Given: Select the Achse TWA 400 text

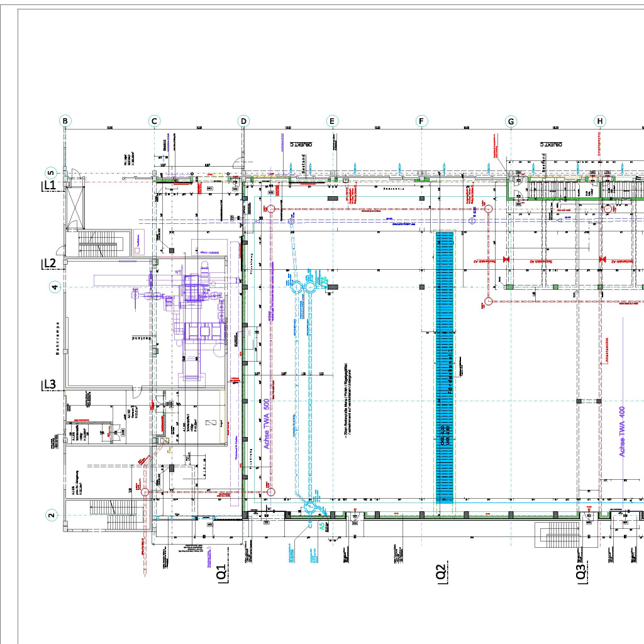Looking at the screenshot, I should click(x=622, y=431).
